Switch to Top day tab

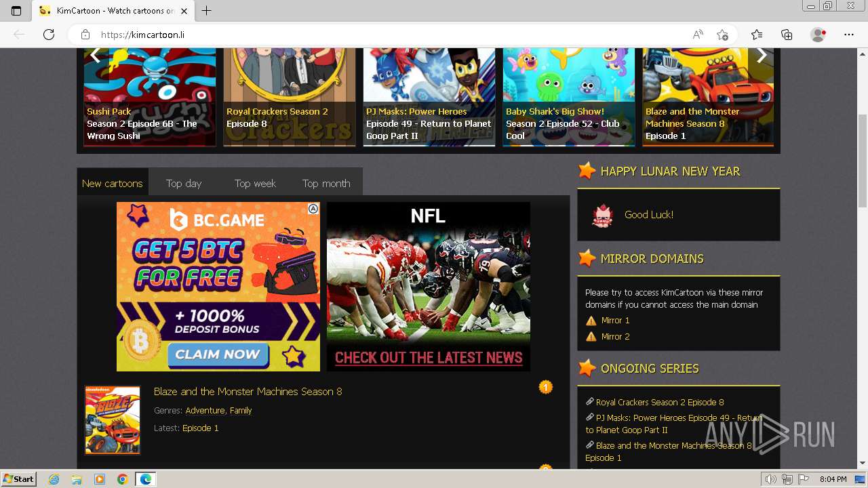184,183
